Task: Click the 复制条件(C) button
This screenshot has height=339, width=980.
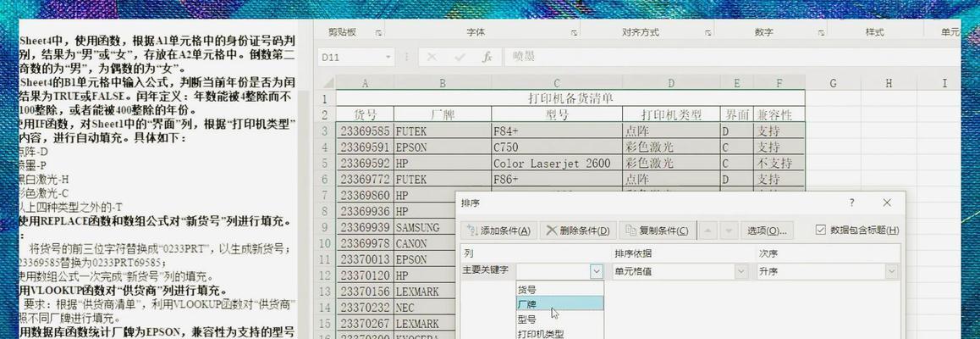Action: pos(658,231)
